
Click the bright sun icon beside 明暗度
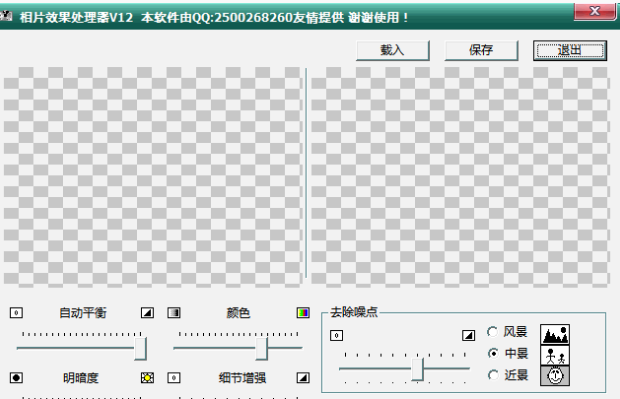pos(147,378)
